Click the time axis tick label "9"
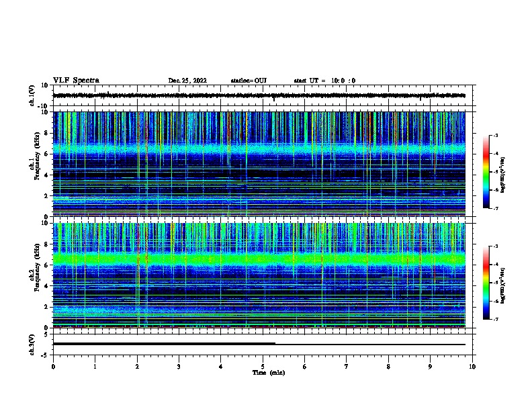Image resolution: width=532 pixels, height=411 pixels. (430, 367)
